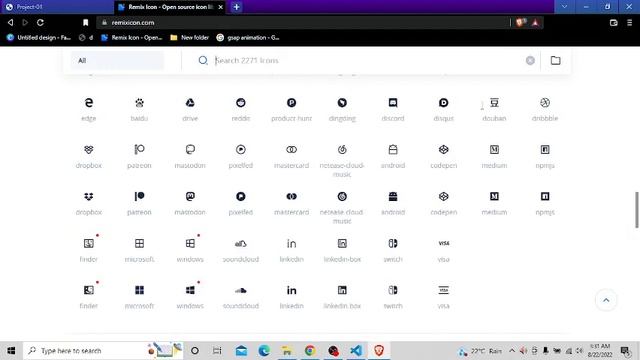Pick the outline pixelfed icon
The height and width of the screenshot is (360, 640).
tap(241, 150)
